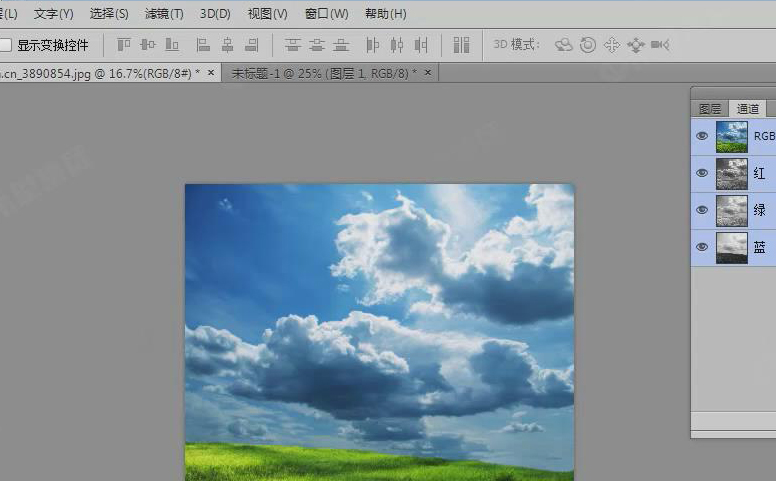Screen dimensions: 776x481
Task: Select the 3D slide mode icon
Action: [x=636, y=45]
